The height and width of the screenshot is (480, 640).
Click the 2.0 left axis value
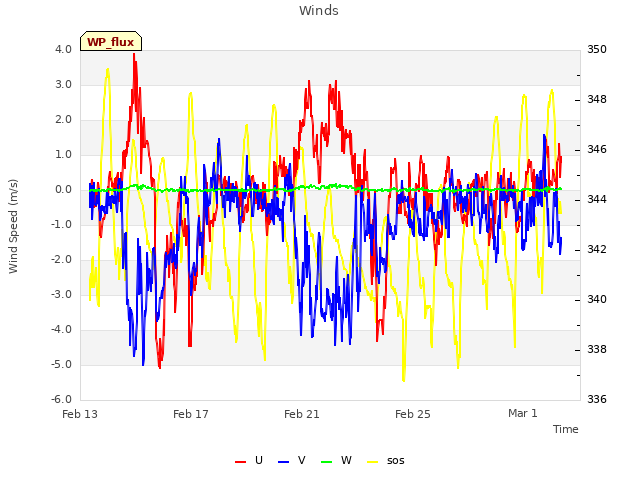pos(63,120)
